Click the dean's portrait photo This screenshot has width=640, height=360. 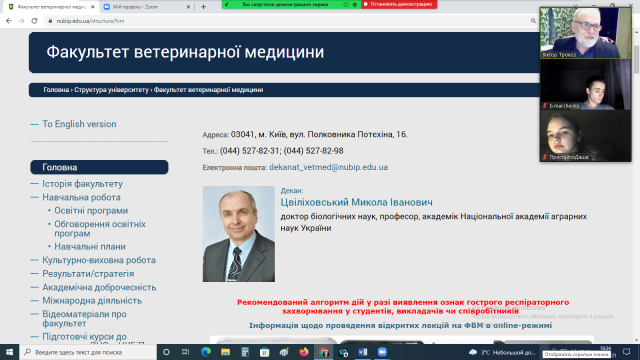point(239,234)
